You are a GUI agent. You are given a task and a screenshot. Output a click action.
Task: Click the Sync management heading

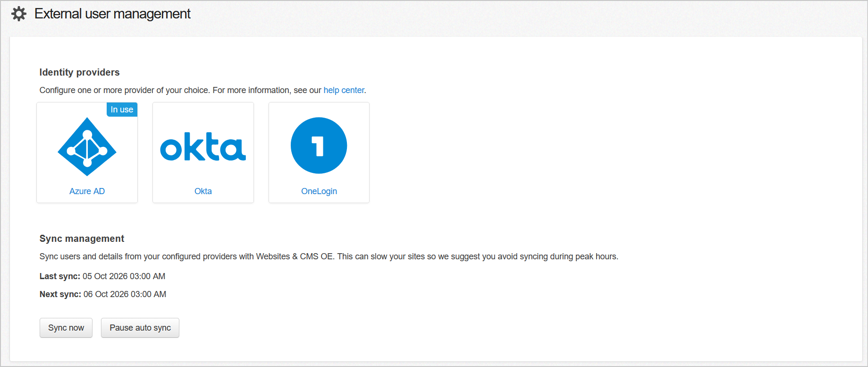tap(82, 239)
